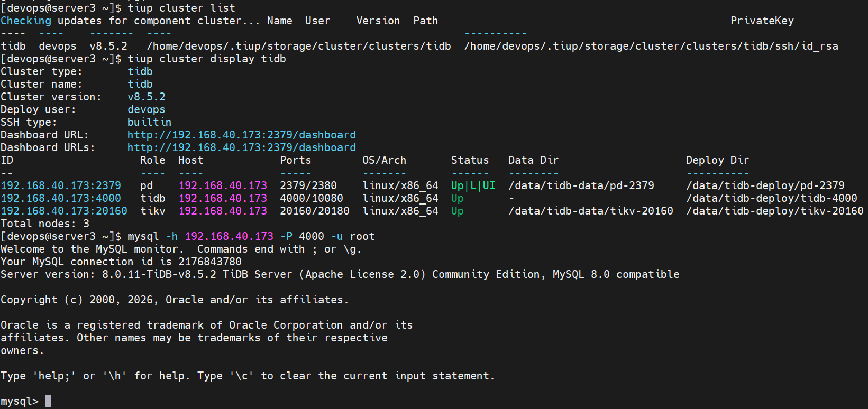Place cursor at the mysql> prompt
The height and width of the screenshot is (409, 868).
48,401
